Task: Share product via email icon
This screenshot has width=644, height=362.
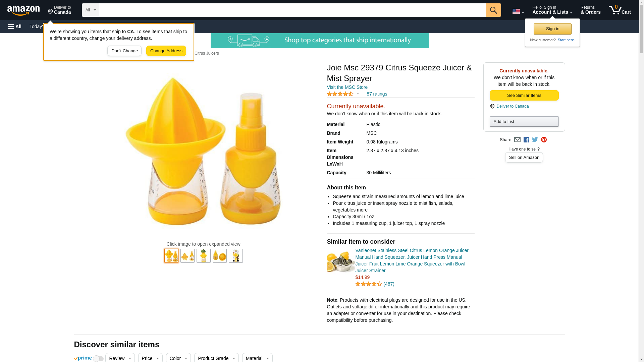Action: (x=517, y=140)
